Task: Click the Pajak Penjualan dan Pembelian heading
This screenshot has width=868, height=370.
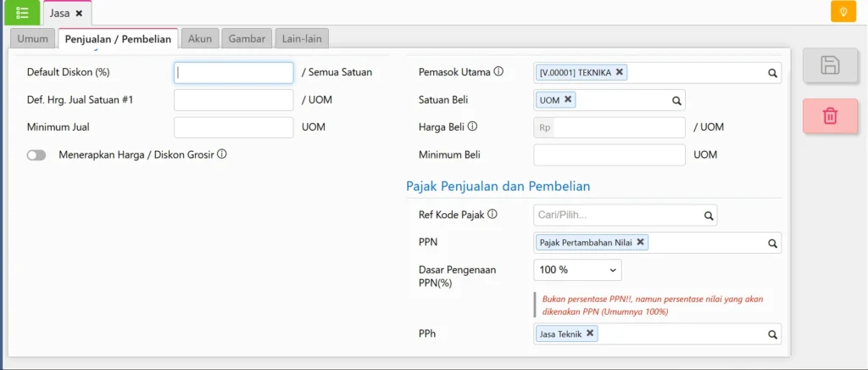Action: pos(498,186)
